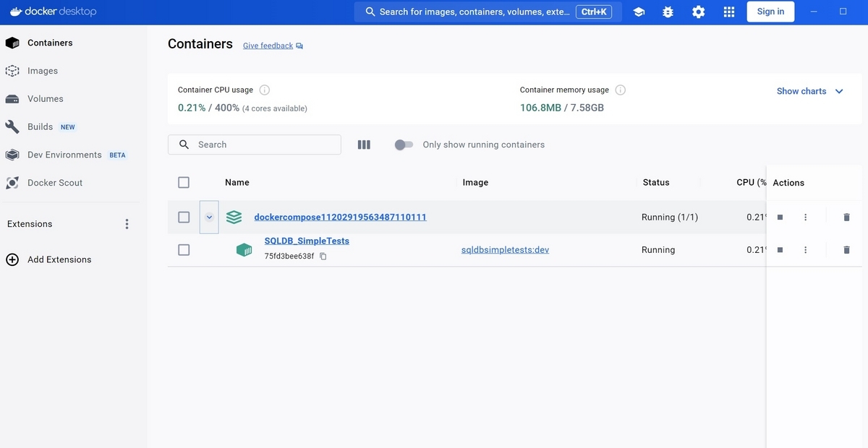Click the Sign in button
868x448 pixels.
770,12
